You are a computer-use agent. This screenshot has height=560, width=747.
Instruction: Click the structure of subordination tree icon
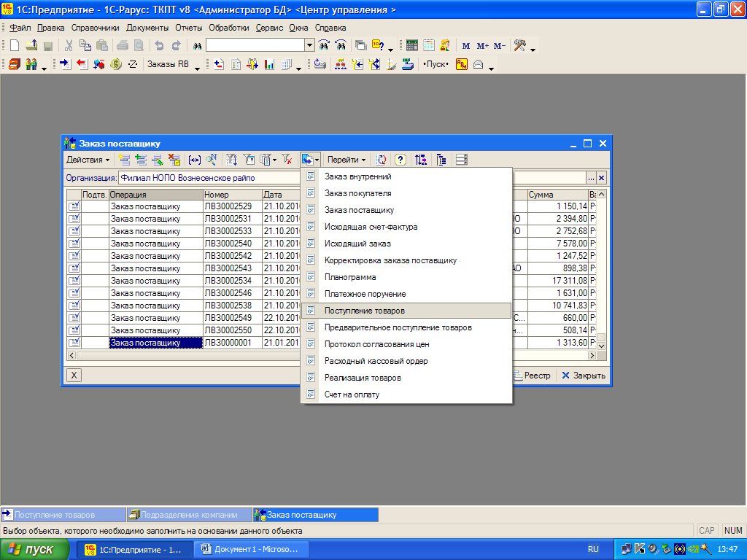[441, 160]
